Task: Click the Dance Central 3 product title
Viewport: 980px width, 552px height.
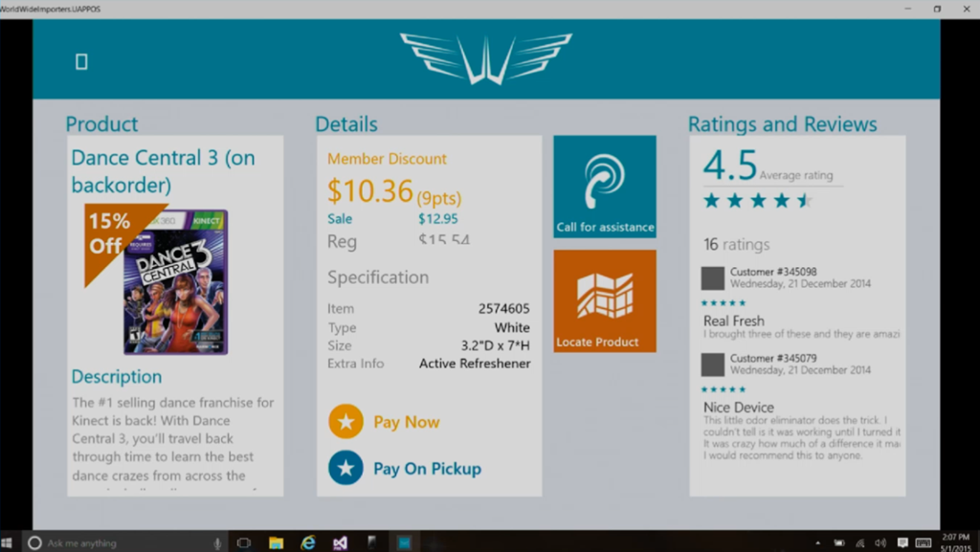Action: (x=163, y=171)
